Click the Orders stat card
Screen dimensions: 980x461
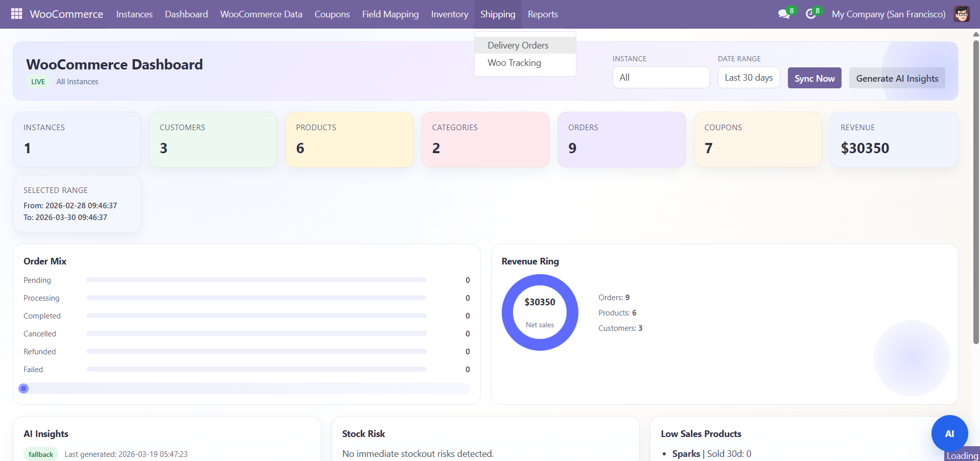pos(621,139)
